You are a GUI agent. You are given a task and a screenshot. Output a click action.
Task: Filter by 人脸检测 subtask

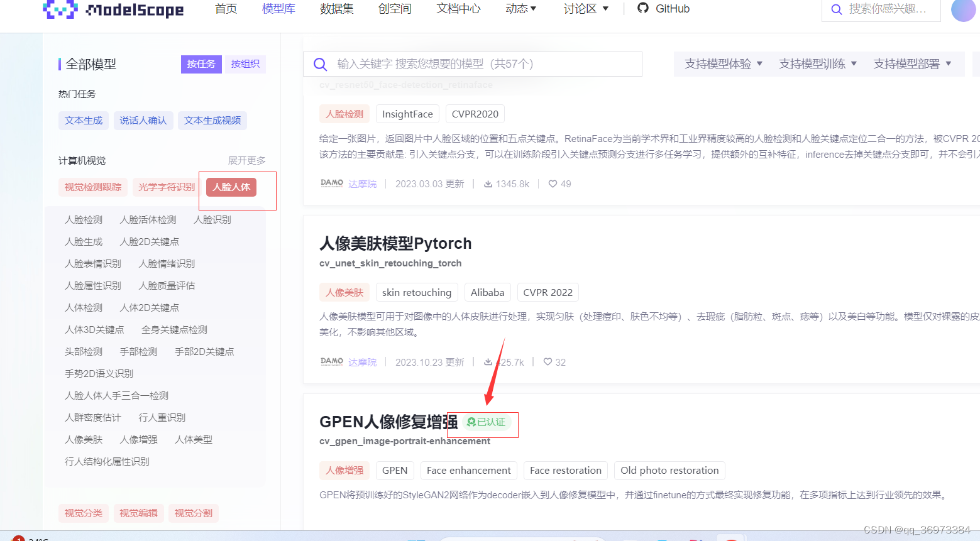[84, 220]
